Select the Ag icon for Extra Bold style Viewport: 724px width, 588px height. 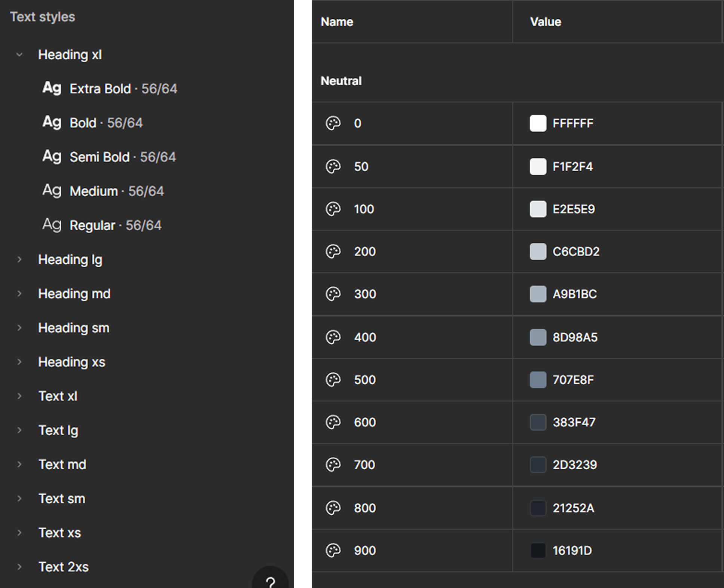tap(52, 89)
